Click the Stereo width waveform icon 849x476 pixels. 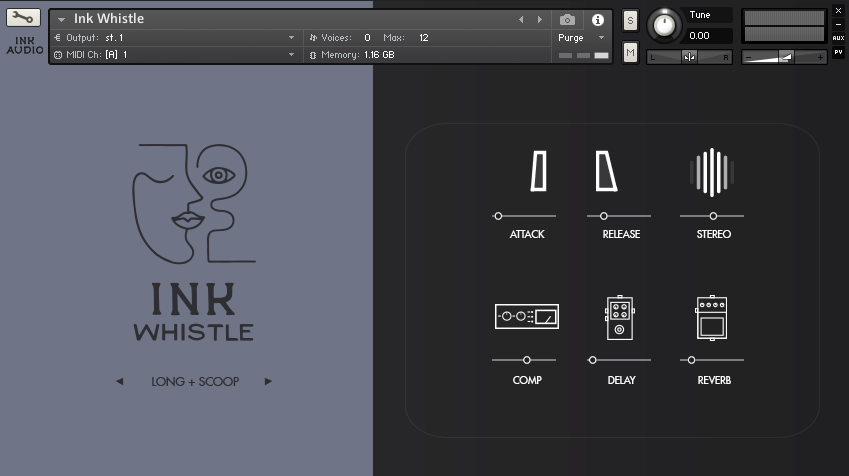(x=712, y=173)
